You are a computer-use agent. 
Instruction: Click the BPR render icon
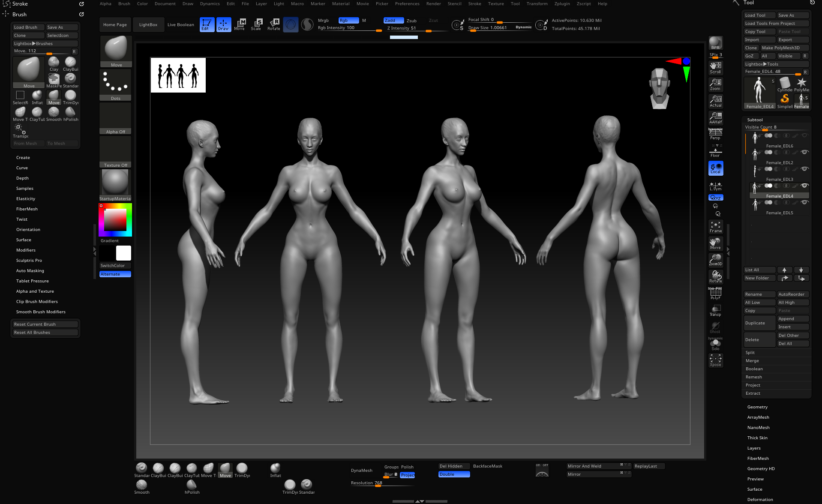click(715, 43)
